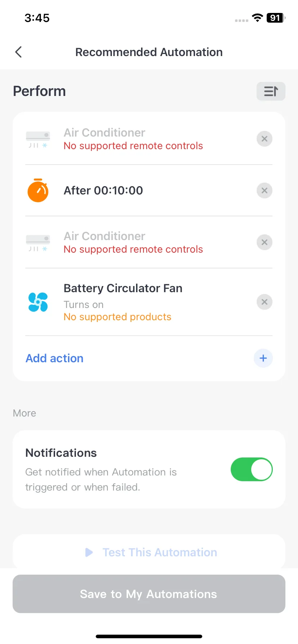
Task: Click the second air conditioner device icon
Action: click(x=38, y=243)
